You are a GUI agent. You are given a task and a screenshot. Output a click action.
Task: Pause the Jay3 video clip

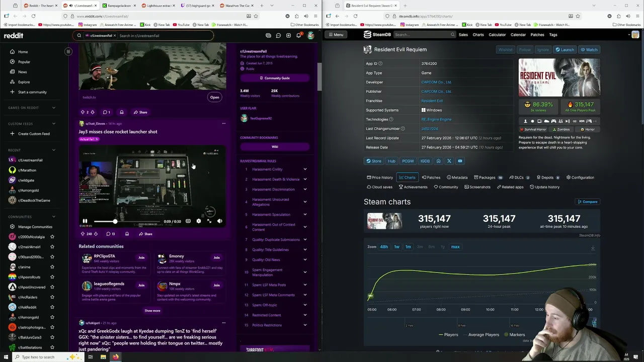click(x=85, y=221)
